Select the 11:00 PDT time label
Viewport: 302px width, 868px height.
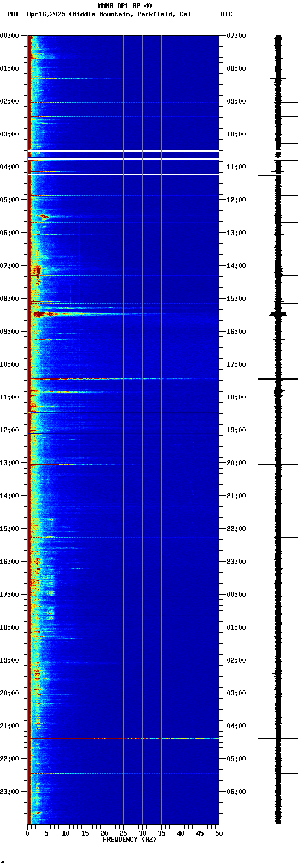point(9,397)
